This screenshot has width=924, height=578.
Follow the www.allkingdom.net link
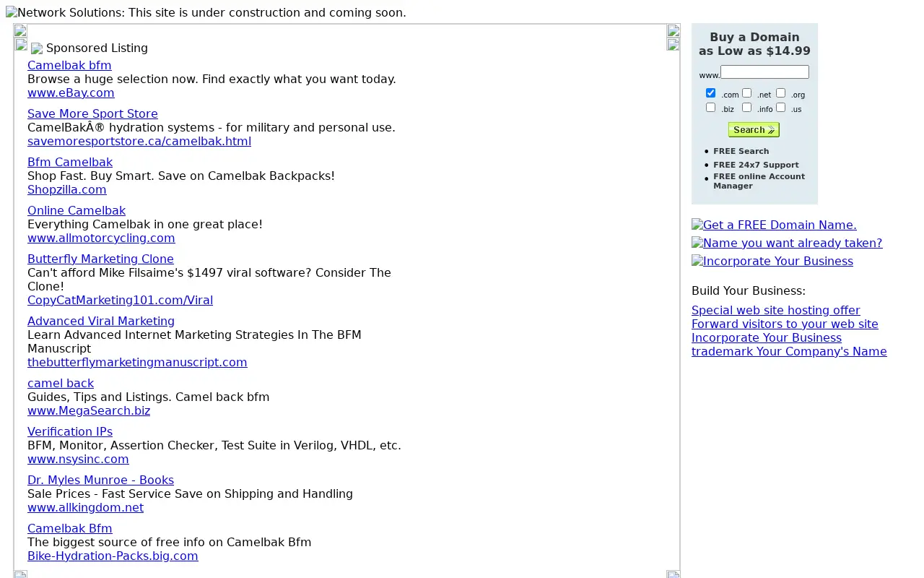tap(85, 508)
